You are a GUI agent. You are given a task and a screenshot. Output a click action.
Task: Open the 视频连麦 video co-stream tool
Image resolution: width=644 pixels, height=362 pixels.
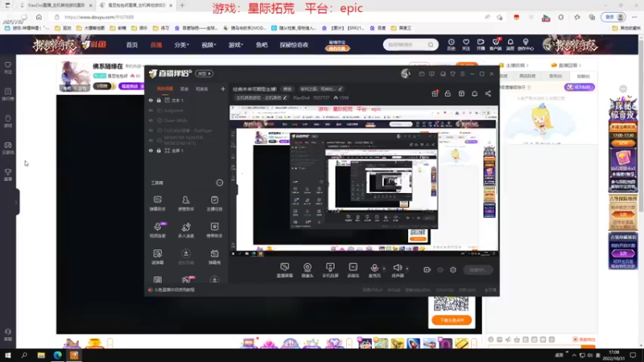[157, 230]
